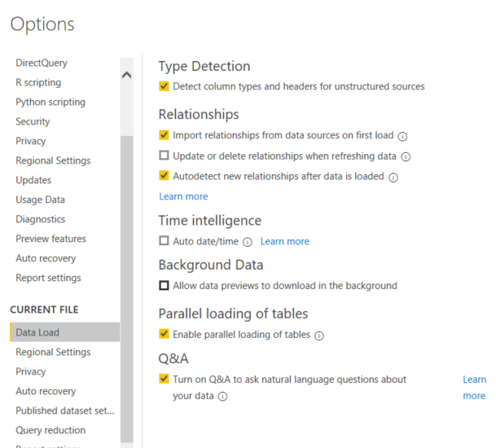The height and width of the screenshot is (448, 496).
Task: Click info icon beside Autodetect new relationships
Action: (x=393, y=178)
